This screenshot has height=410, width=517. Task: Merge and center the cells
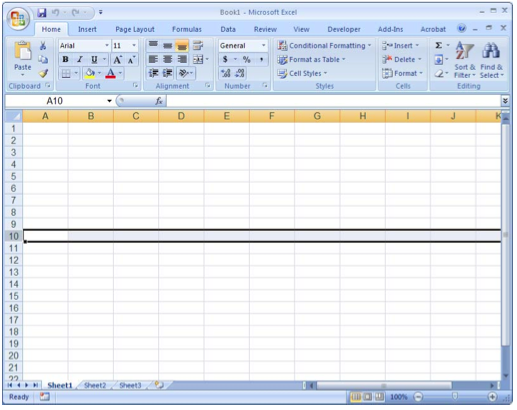[198, 59]
